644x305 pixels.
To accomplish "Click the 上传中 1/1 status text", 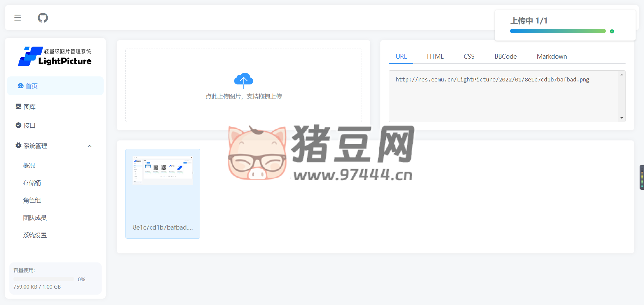I will tap(529, 21).
